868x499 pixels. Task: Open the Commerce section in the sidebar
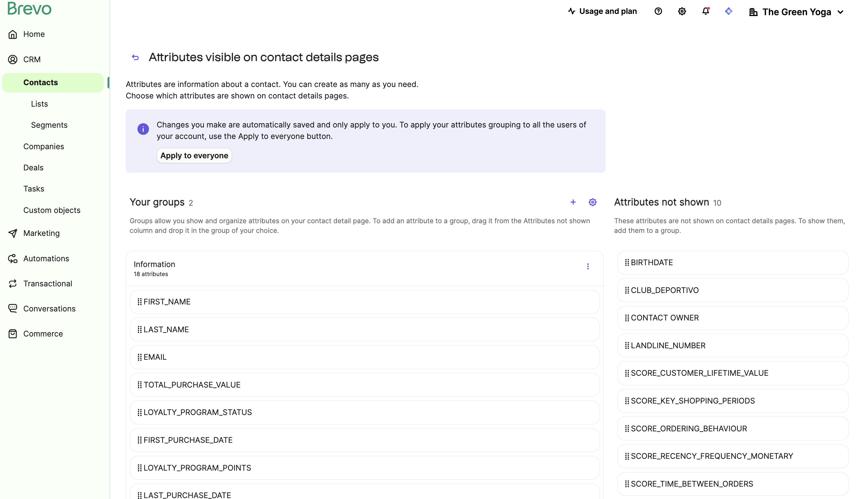(x=43, y=333)
